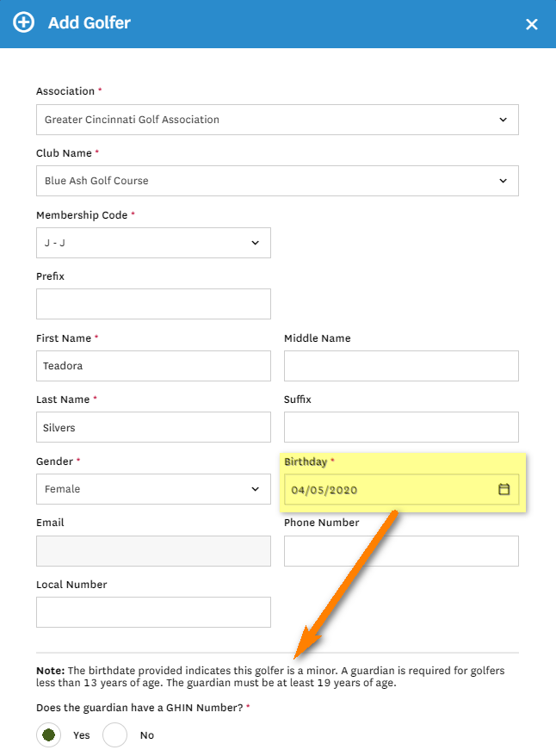
Task: Click the First Name field with Teadora
Action: (153, 366)
